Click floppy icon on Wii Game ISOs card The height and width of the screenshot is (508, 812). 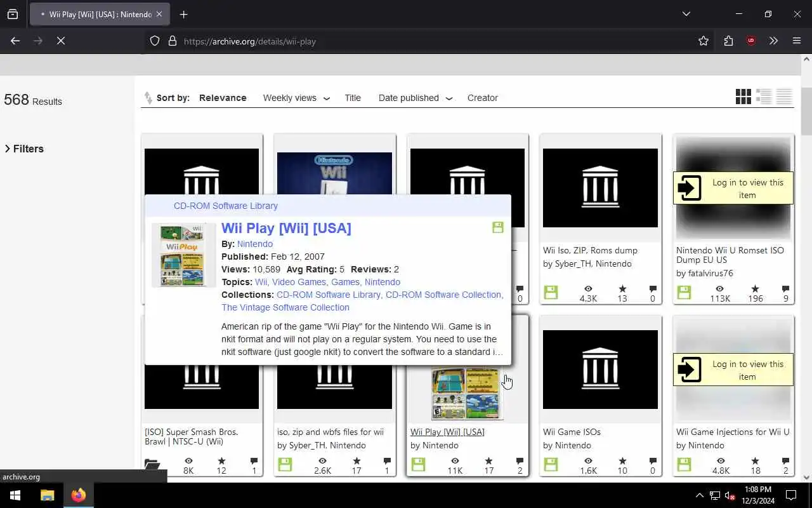(551, 465)
